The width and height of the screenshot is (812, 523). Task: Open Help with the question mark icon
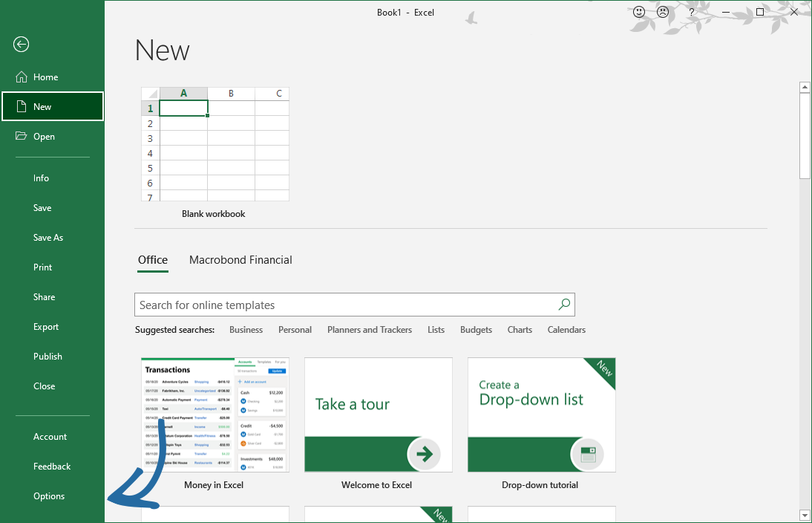coord(691,12)
